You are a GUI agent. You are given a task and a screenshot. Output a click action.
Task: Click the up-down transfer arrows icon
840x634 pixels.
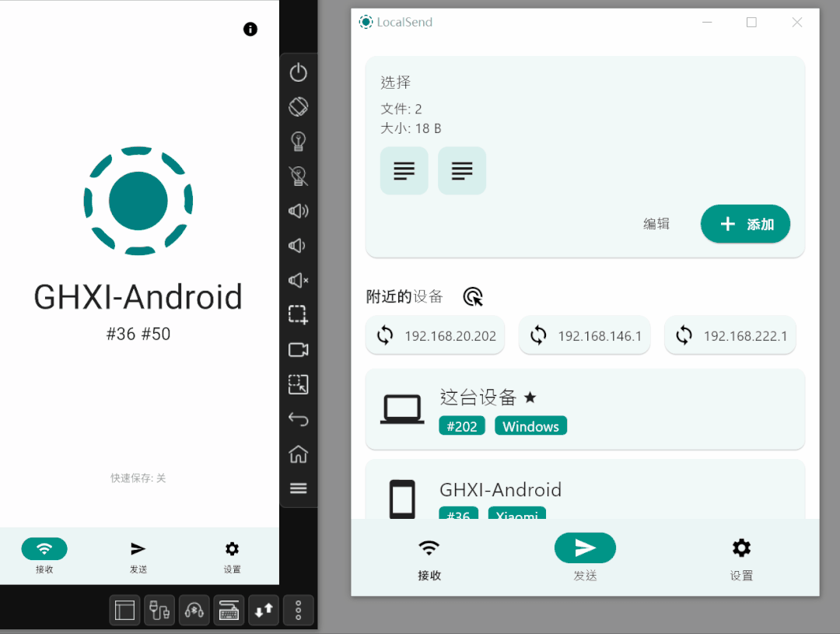tap(264, 610)
